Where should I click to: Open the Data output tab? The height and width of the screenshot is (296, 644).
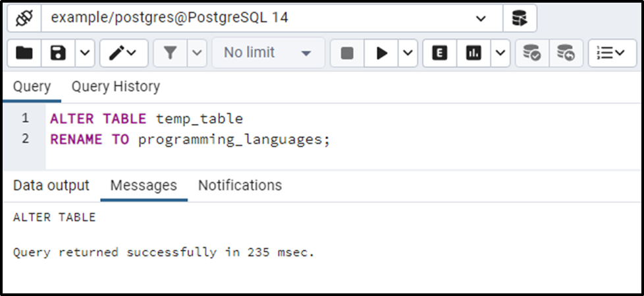pos(51,185)
